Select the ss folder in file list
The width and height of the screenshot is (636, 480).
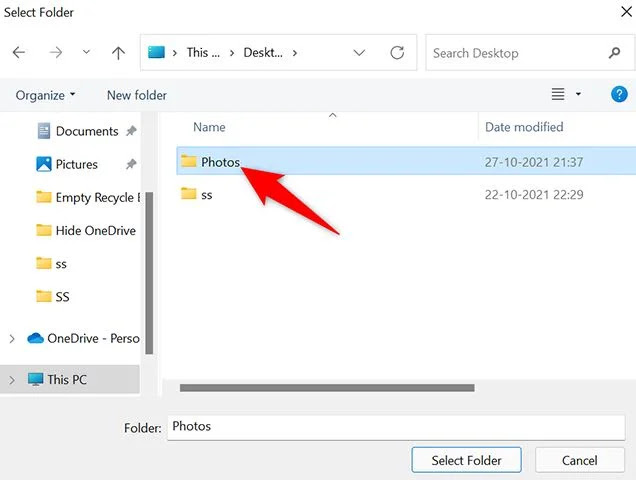pyautogui.click(x=406, y=194)
